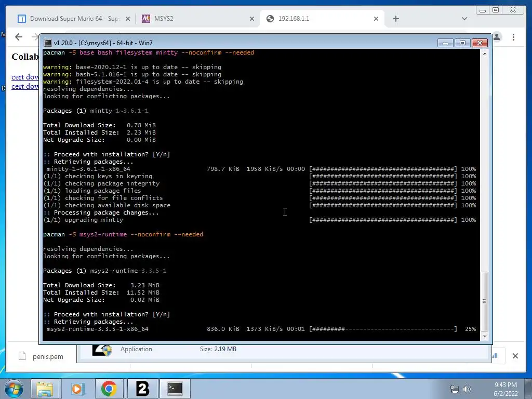Open Chrome three-dot menu

[x=513, y=37]
